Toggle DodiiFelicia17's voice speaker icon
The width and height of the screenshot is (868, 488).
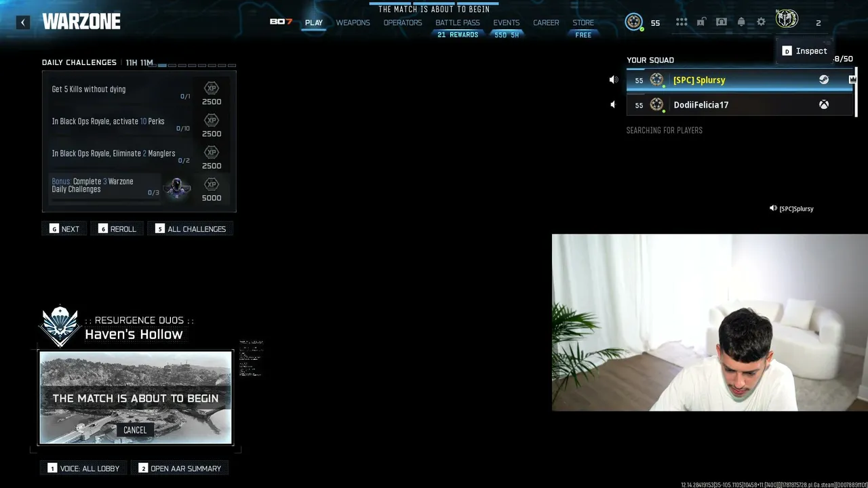point(613,105)
